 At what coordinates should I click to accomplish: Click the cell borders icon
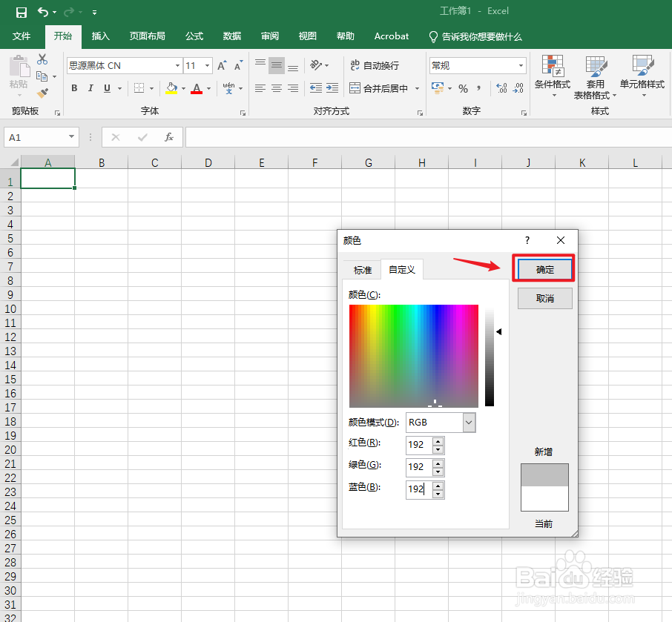[x=139, y=88]
